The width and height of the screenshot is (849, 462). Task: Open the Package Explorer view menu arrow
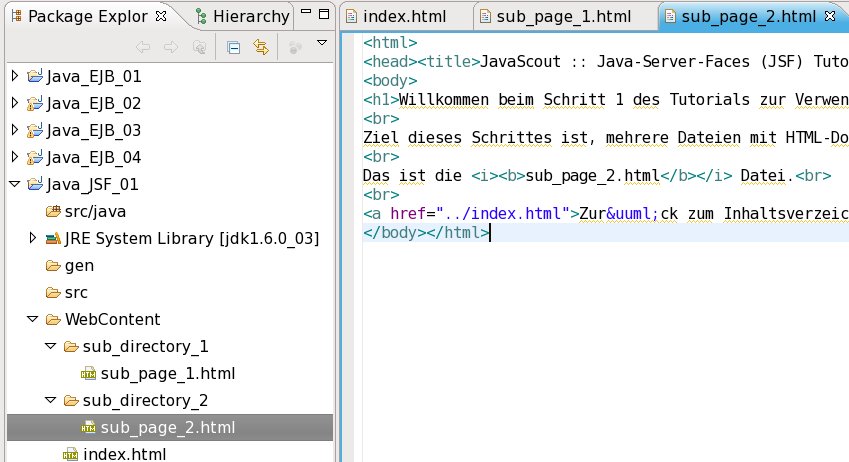coord(321,43)
